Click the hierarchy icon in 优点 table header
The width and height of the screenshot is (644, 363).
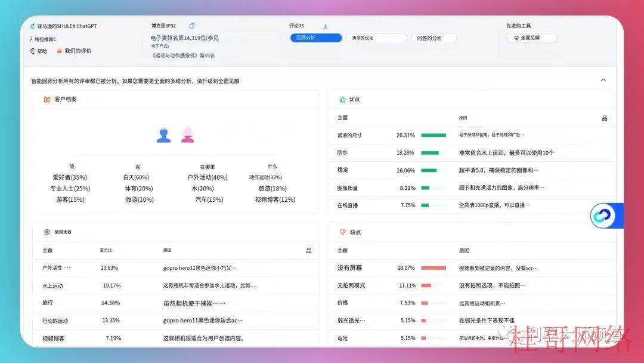tap(604, 118)
